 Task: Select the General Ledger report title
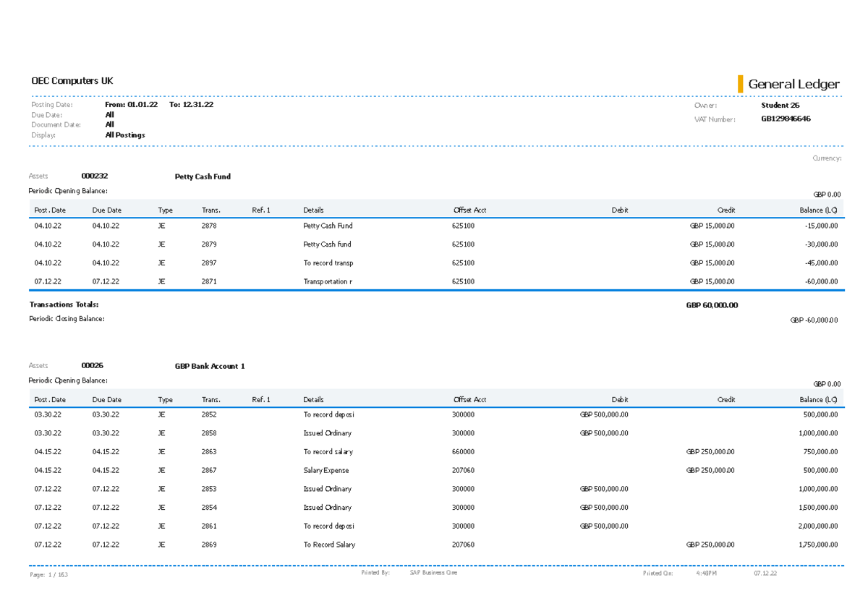[793, 84]
